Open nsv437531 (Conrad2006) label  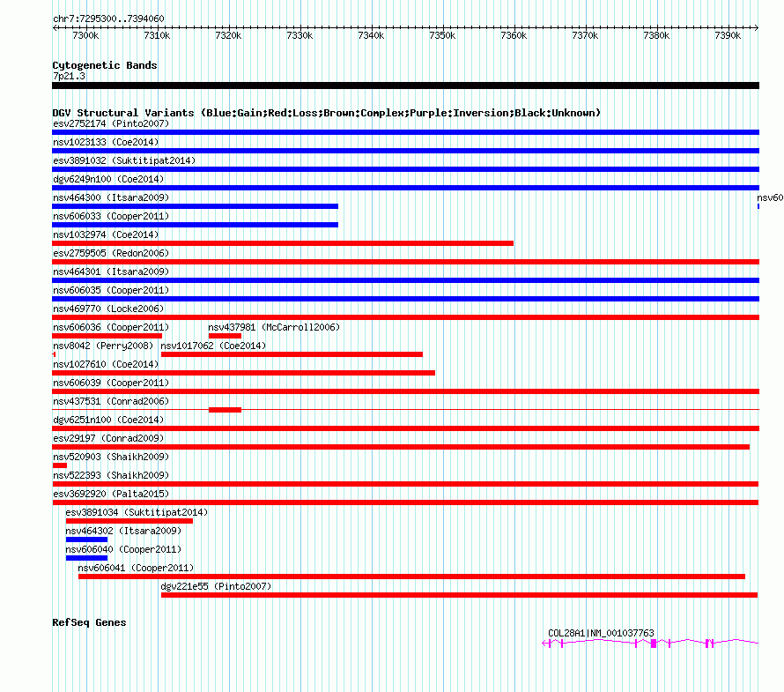coord(111,401)
